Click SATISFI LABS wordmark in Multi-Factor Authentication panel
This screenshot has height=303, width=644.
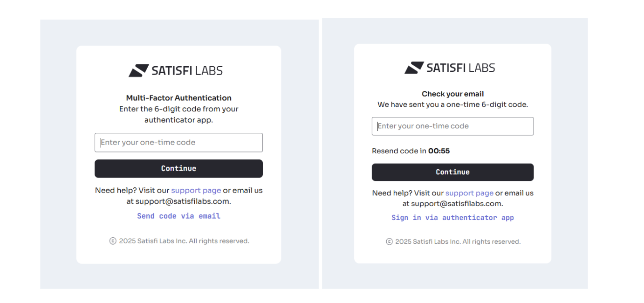187,71
